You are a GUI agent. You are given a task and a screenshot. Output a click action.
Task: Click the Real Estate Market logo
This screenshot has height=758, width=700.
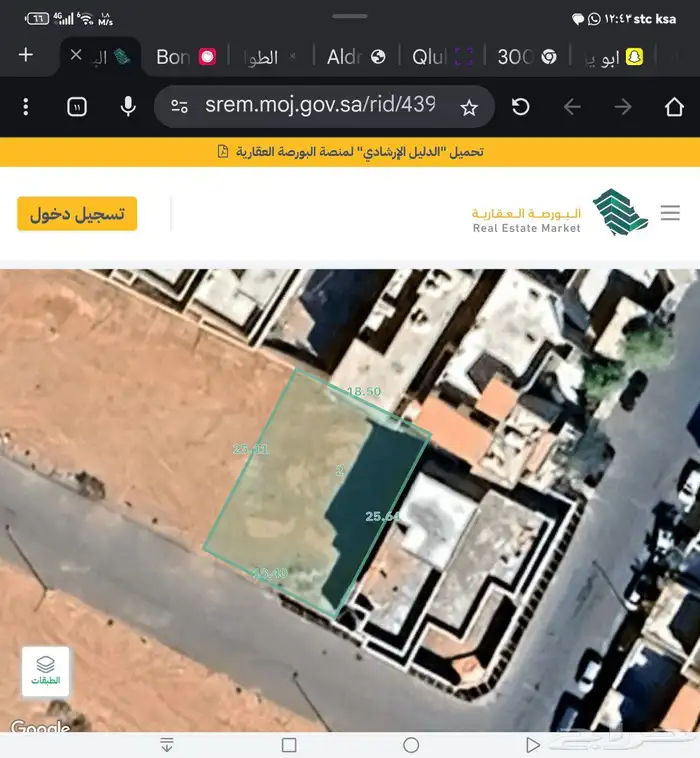point(560,213)
